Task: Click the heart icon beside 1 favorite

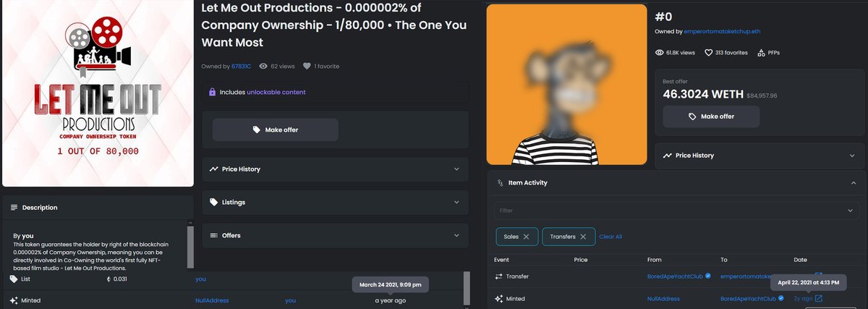Action: click(307, 66)
